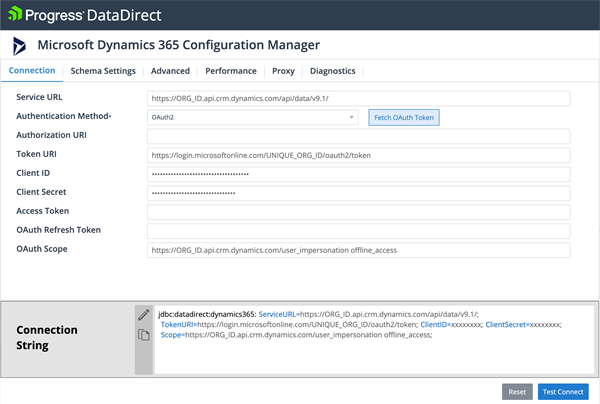Click inside the connection string text area
Viewport: 600px width, 404px height.
[x=370, y=340]
